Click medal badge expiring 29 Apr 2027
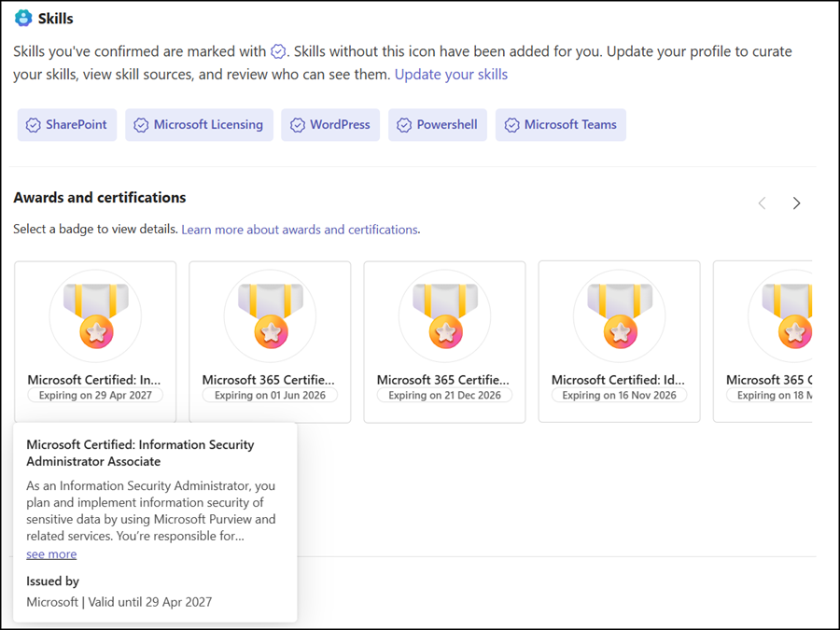 tap(95, 316)
